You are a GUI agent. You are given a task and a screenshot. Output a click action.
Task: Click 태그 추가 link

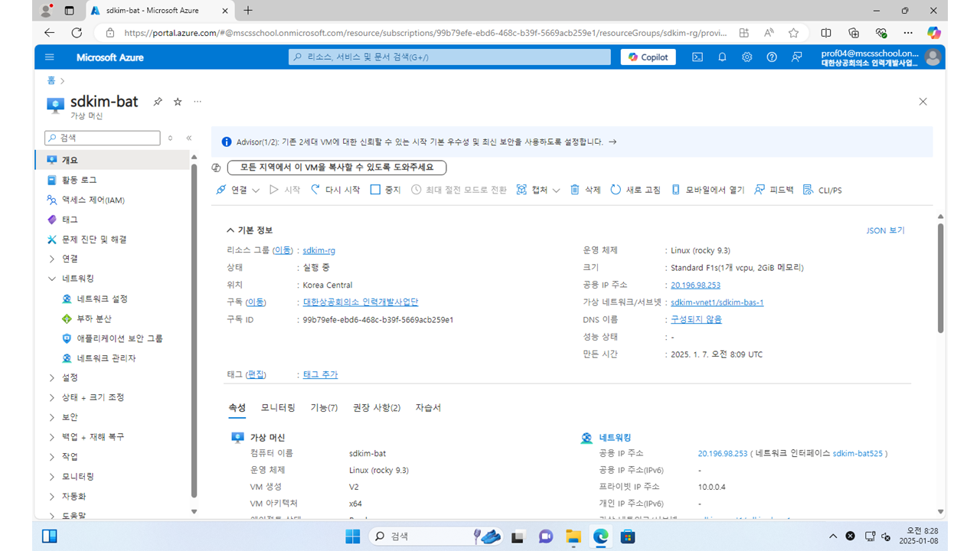(x=320, y=374)
